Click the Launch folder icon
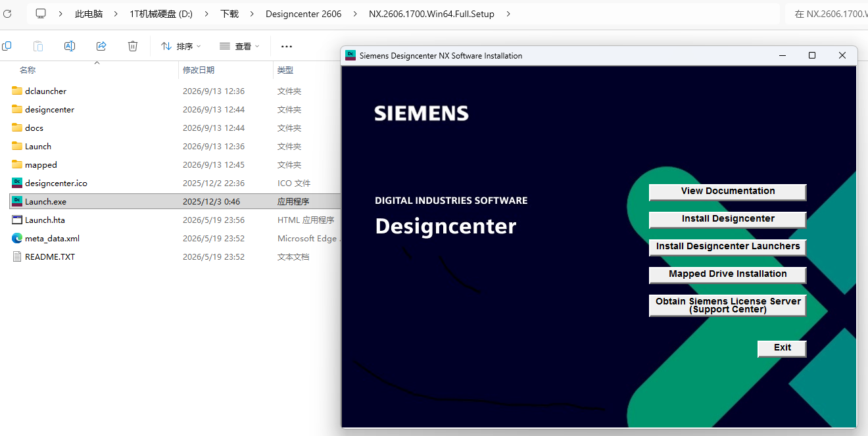 pyautogui.click(x=17, y=146)
